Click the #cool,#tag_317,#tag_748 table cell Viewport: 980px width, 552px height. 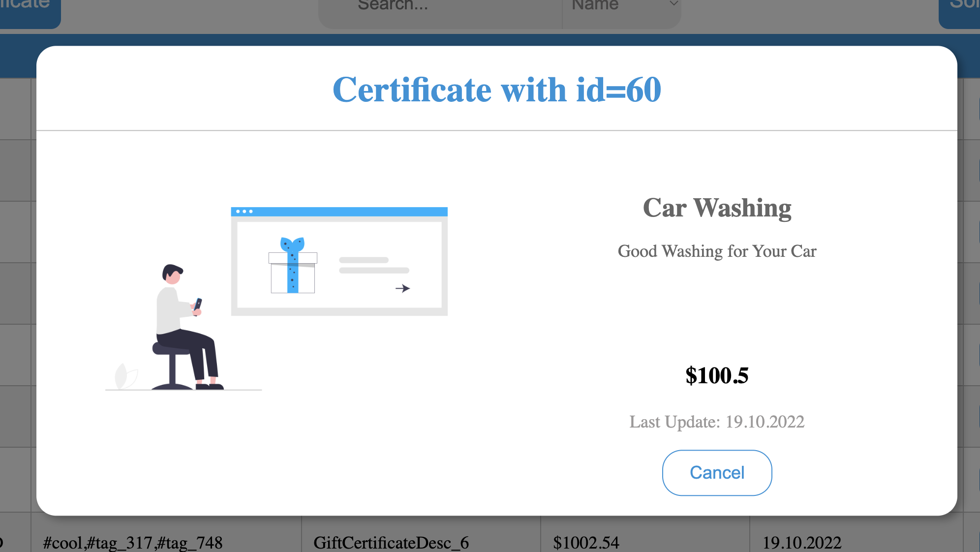(x=133, y=543)
